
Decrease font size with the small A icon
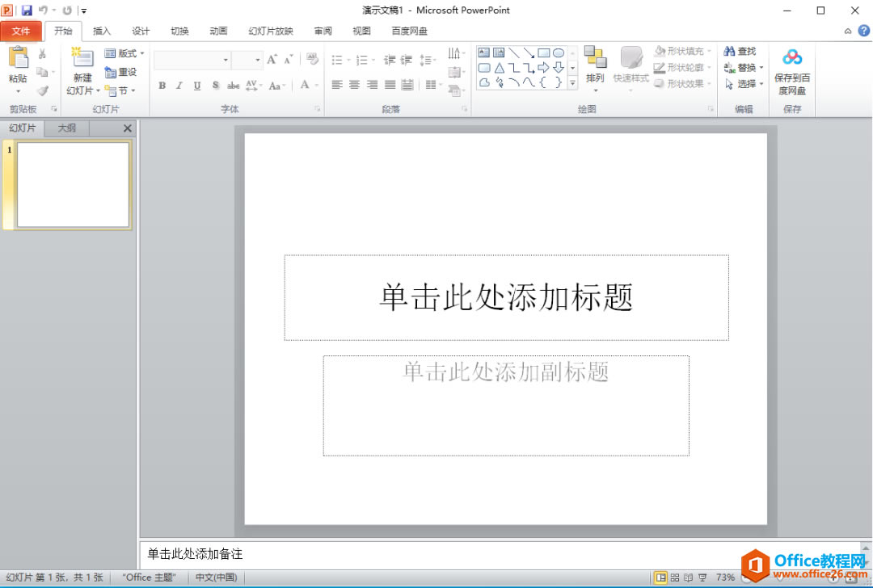click(289, 60)
